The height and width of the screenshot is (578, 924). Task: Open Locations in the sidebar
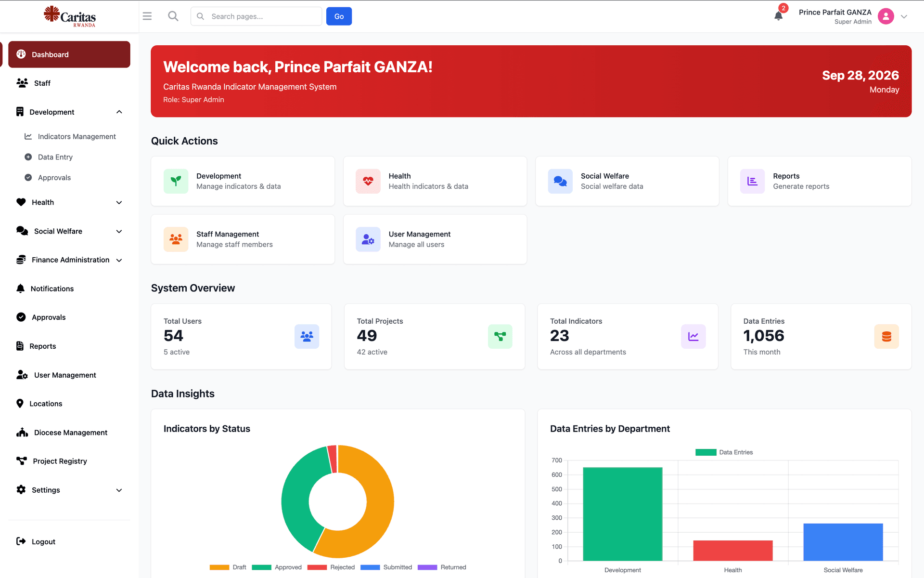(x=69, y=404)
